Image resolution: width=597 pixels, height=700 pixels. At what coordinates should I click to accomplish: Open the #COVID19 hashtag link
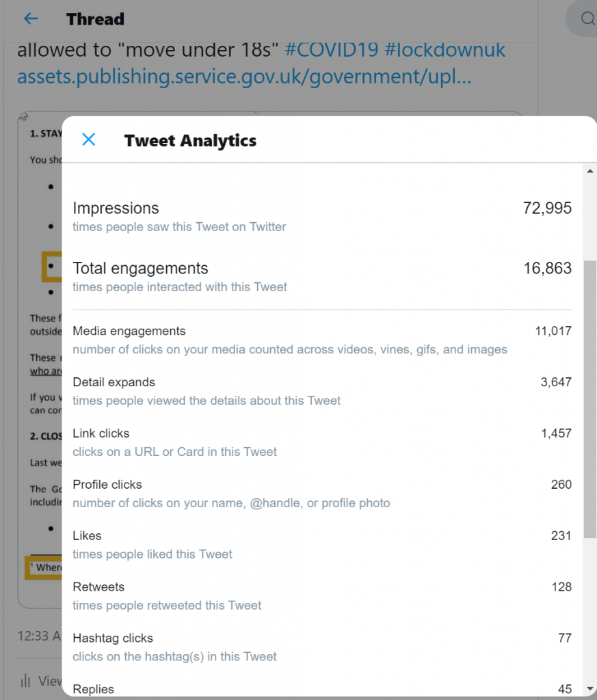point(331,49)
